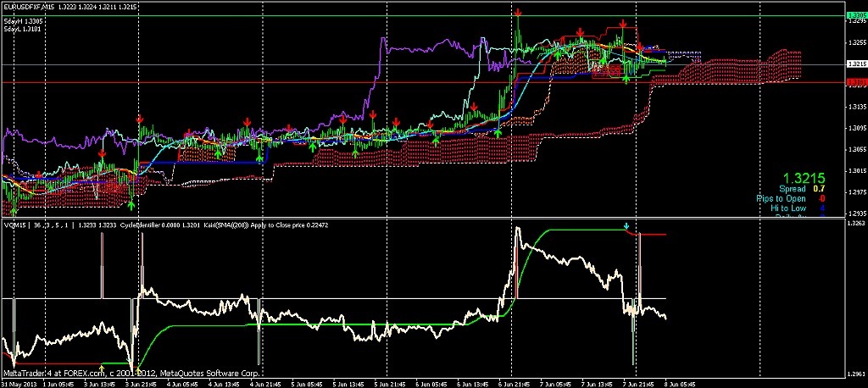
Task: Click the white 1.3215 current price tag
Action: (856, 64)
